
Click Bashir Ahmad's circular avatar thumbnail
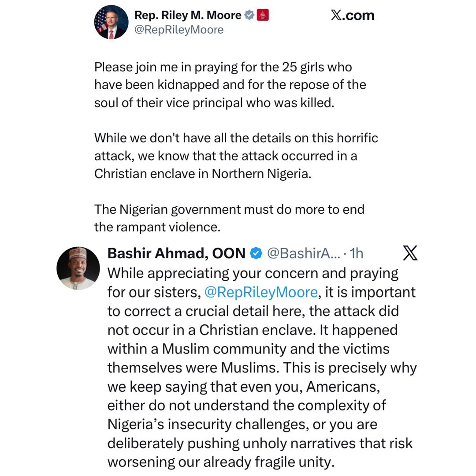coord(78,268)
